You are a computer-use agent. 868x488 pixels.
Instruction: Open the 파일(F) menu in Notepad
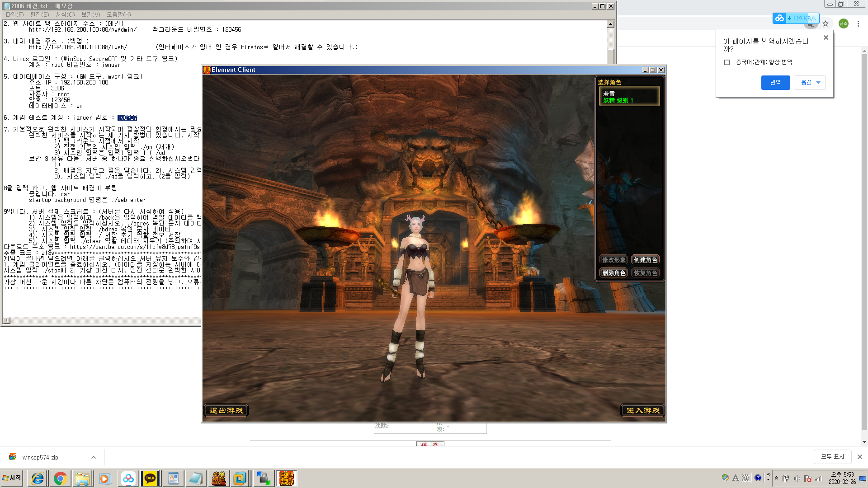coord(14,14)
